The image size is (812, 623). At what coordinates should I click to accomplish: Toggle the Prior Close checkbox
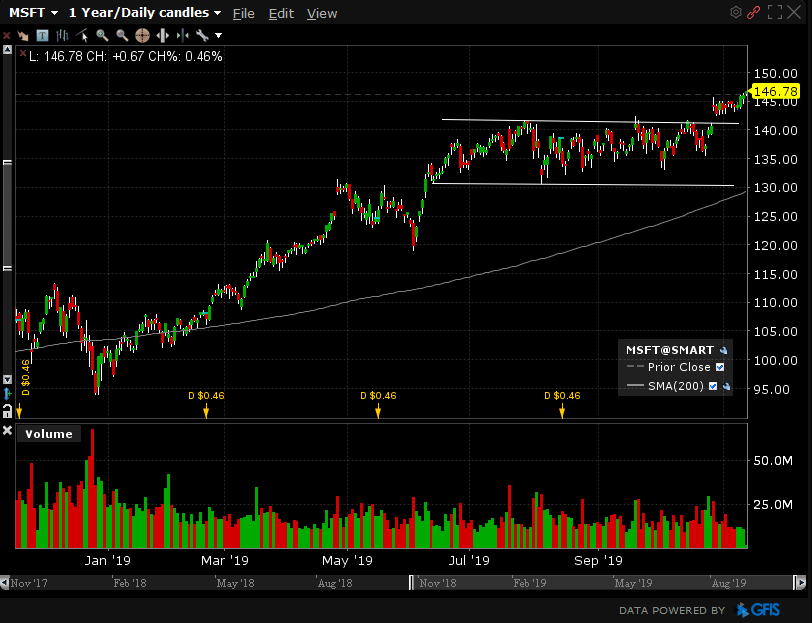tap(720, 367)
